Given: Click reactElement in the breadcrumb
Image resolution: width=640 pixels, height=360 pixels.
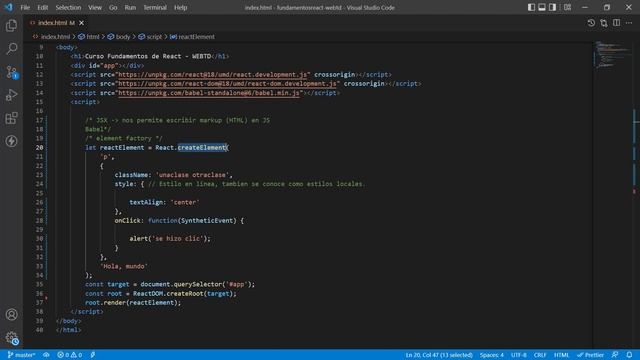Looking at the screenshot, I should pos(196,37).
